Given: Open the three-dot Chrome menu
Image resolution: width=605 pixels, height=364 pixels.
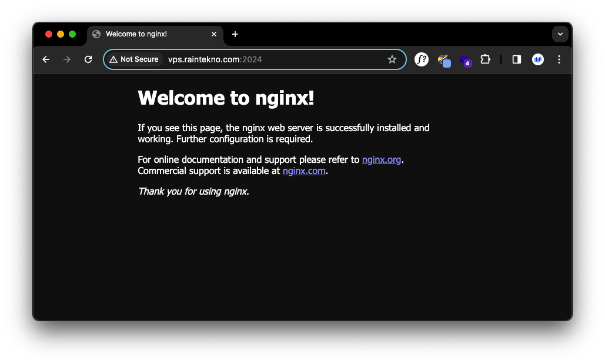Looking at the screenshot, I should coord(559,59).
